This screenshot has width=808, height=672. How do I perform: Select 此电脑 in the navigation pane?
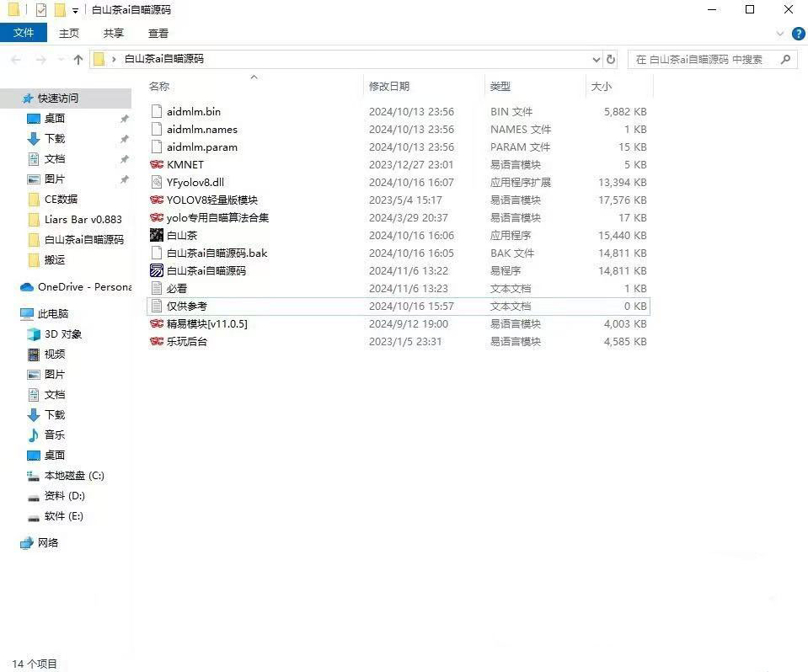pyautogui.click(x=52, y=314)
